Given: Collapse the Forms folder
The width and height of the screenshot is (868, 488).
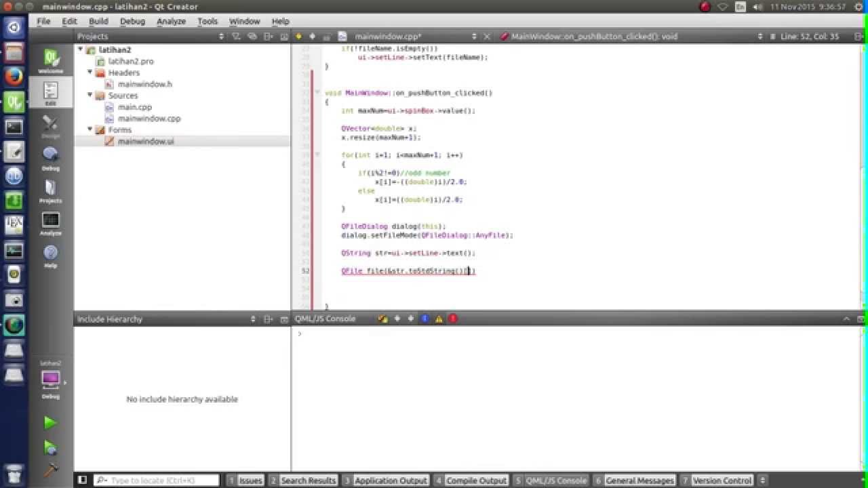Looking at the screenshot, I should click(x=90, y=129).
